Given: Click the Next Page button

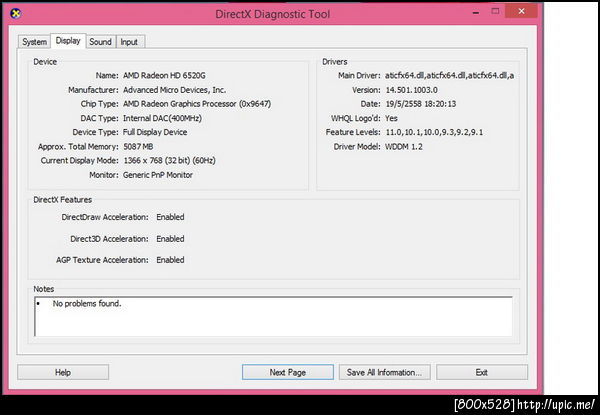Looking at the screenshot, I should tap(287, 372).
